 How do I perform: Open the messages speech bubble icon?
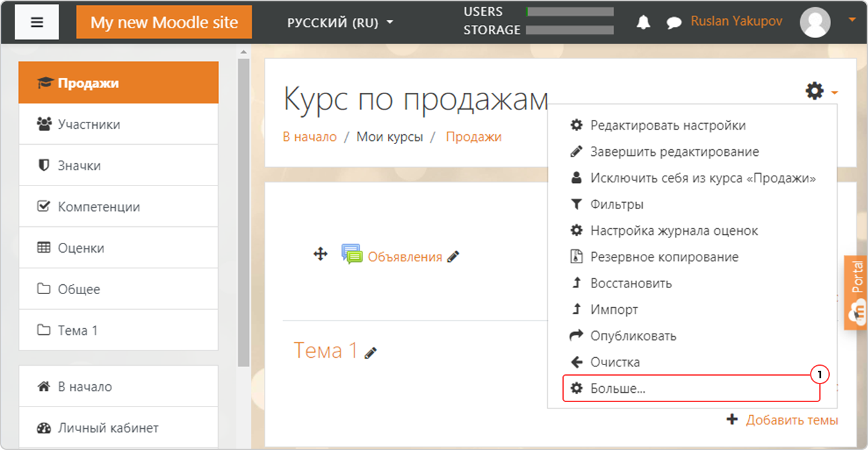coord(673,23)
